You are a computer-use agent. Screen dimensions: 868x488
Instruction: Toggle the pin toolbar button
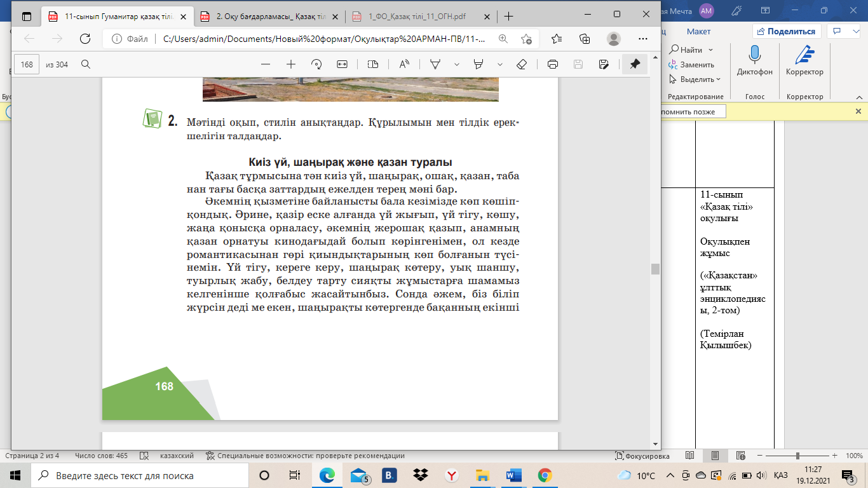pos(634,64)
